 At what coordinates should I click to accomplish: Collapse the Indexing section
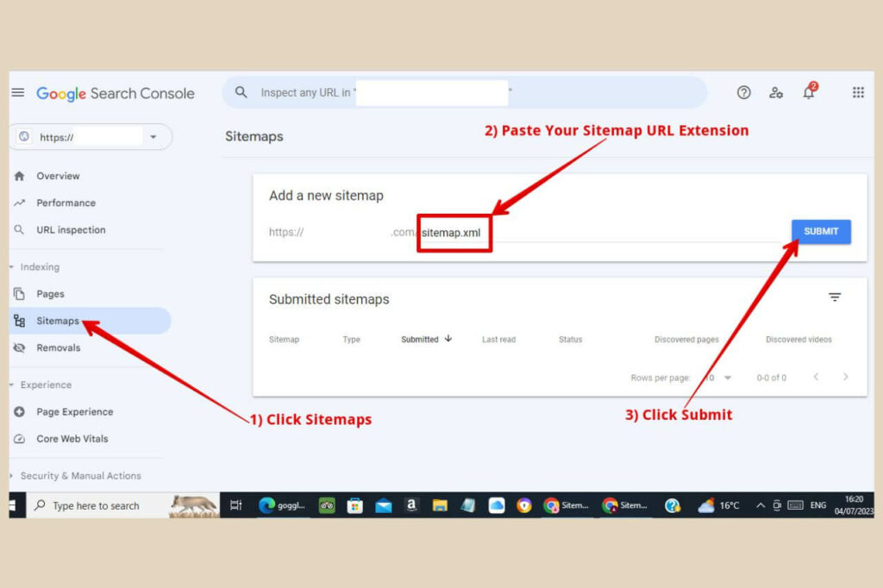click(x=11, y=267)
